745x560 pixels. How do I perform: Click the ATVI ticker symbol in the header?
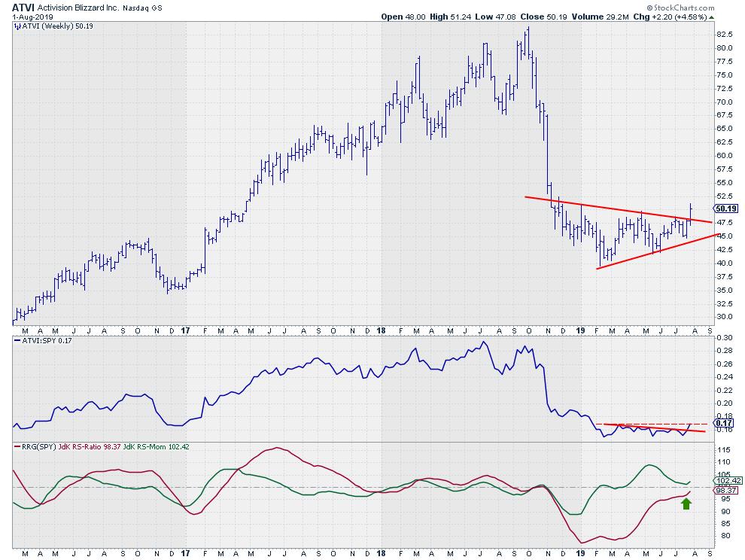coord(23,7)
